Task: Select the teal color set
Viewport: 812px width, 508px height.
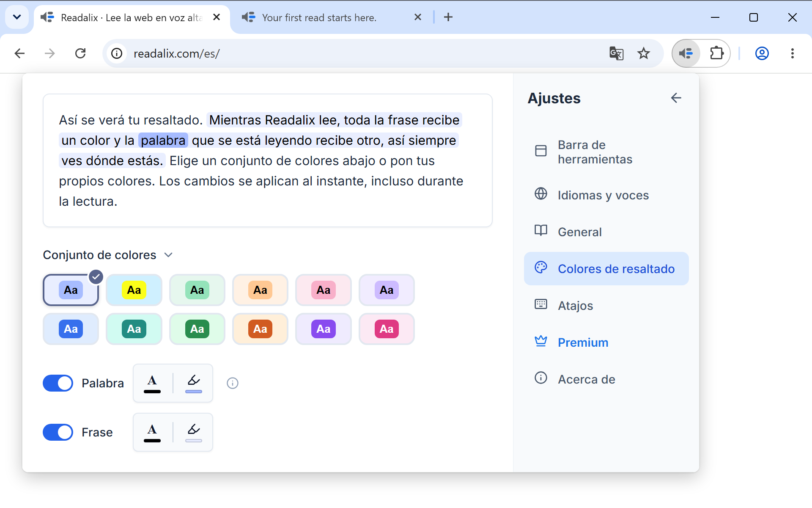Action: point(134,329)
